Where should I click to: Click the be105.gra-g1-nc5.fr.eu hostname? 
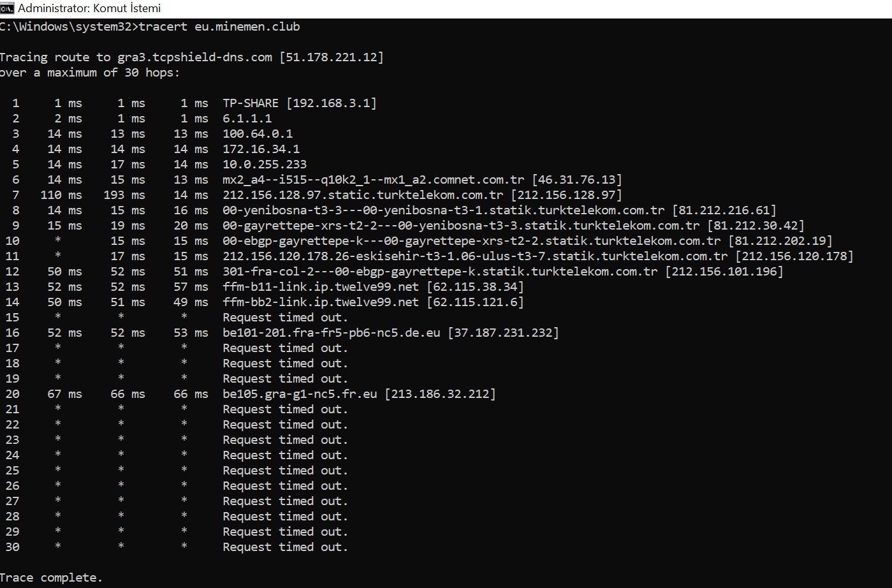300,394
